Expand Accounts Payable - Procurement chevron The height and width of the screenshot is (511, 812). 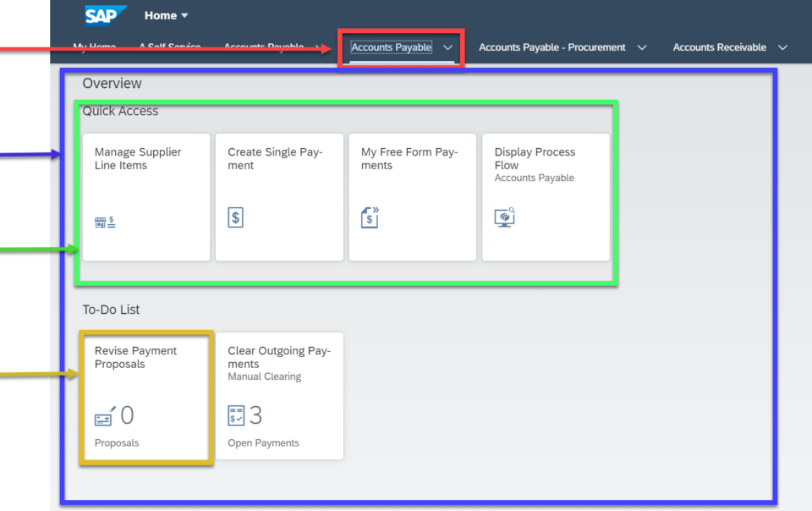642,47
